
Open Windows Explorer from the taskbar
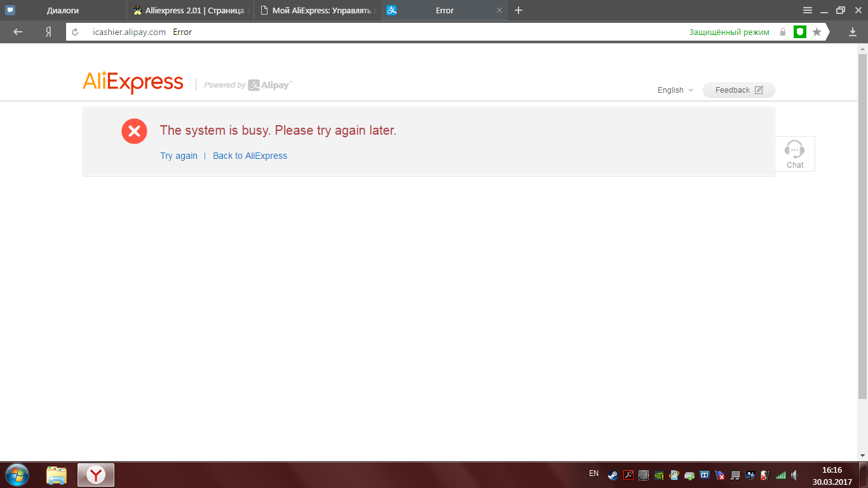[x=57, y=475]
